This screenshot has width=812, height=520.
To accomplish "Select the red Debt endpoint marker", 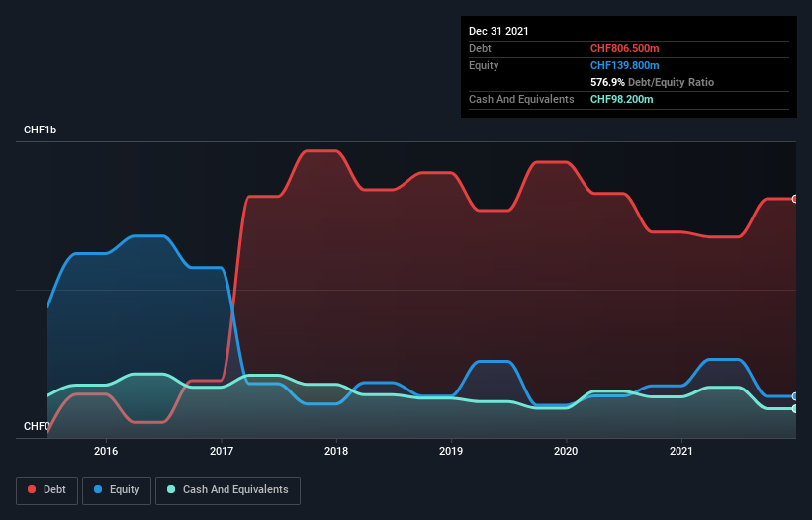I will click(795, 199).
